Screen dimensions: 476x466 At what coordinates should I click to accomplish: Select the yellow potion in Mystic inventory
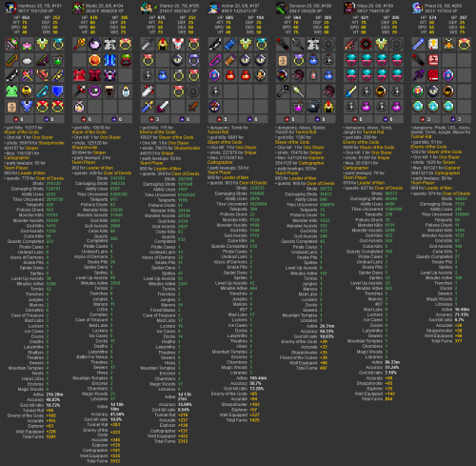point(79,107)
